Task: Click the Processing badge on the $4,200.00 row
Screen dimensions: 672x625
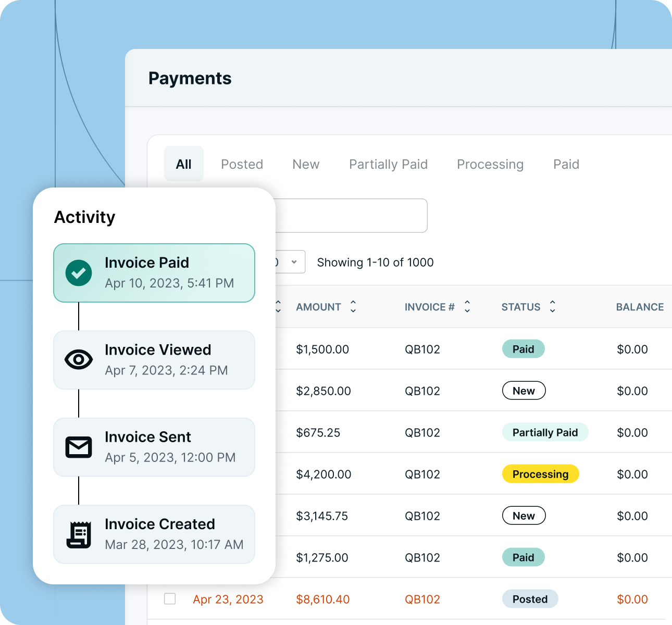Action: (x=541, y=474)
